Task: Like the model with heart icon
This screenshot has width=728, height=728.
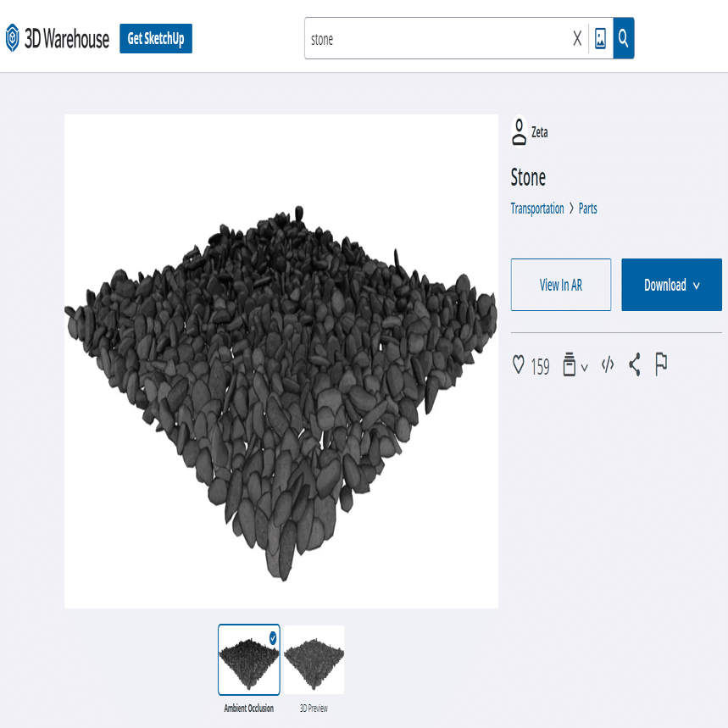Action: coord(518,364)
